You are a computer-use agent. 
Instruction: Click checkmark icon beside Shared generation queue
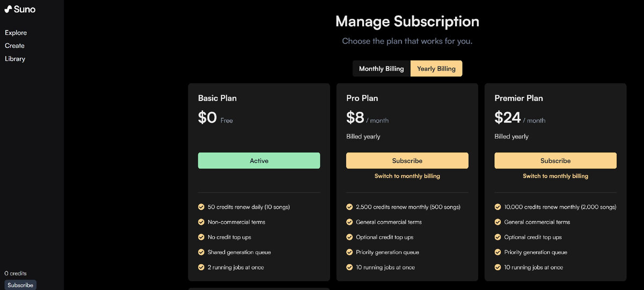coord(201,252)
